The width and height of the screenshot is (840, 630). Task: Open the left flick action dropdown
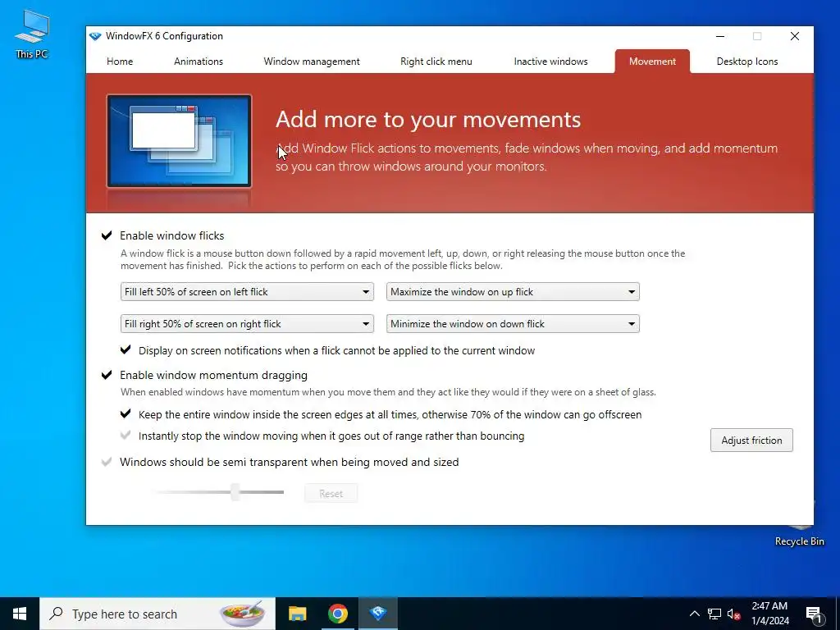tap(247, 292)
